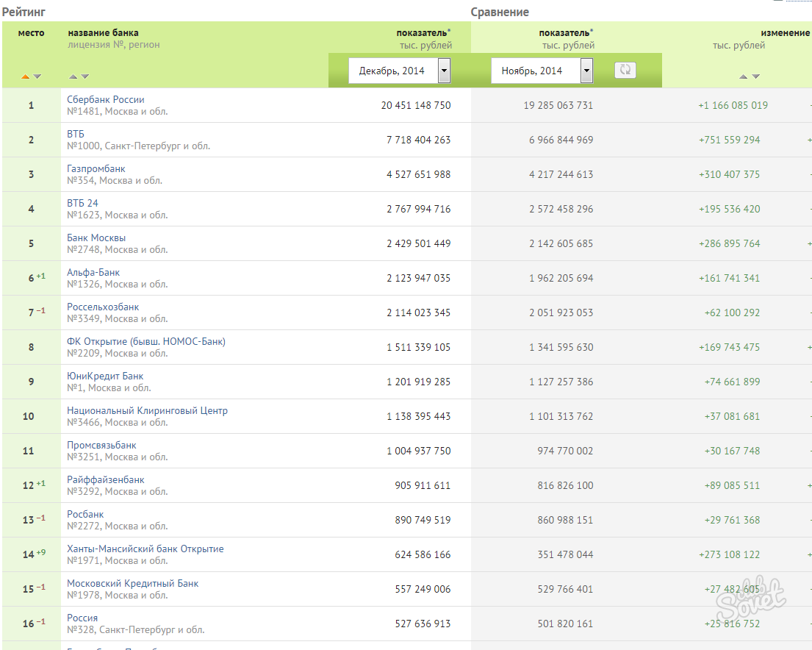The height and width of the screenshot is (650, 812).
Task: Select Alfa-Bank value 2 123 947 035
Action: tap(418, 279)
